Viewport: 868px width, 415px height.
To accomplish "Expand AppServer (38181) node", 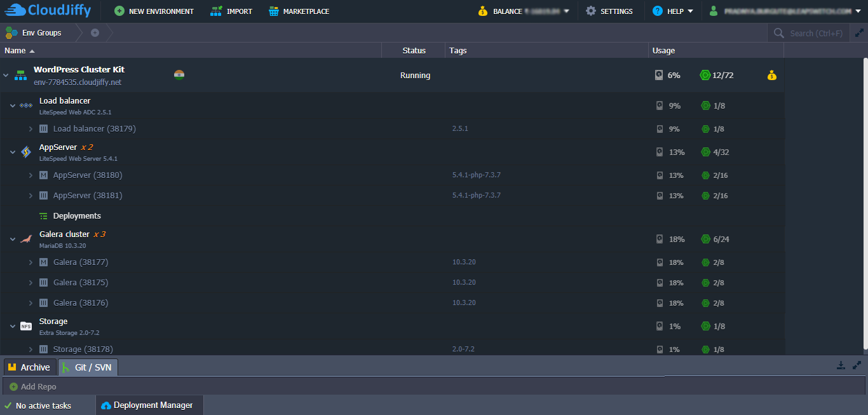I will point(31,195).
